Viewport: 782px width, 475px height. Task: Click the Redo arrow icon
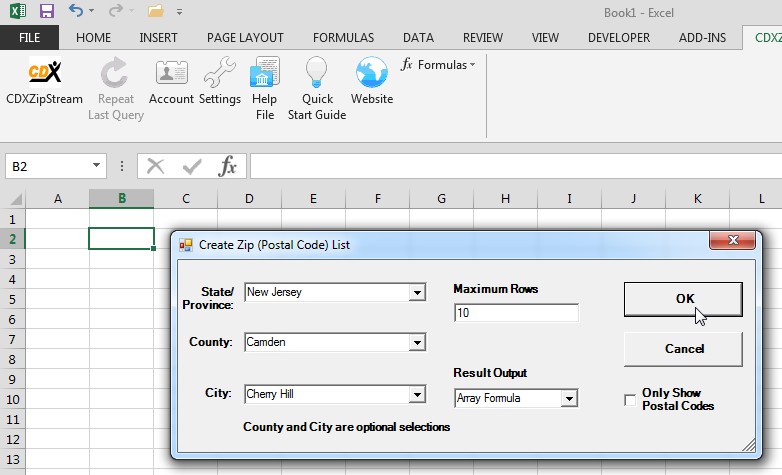[x=116, y=10]
